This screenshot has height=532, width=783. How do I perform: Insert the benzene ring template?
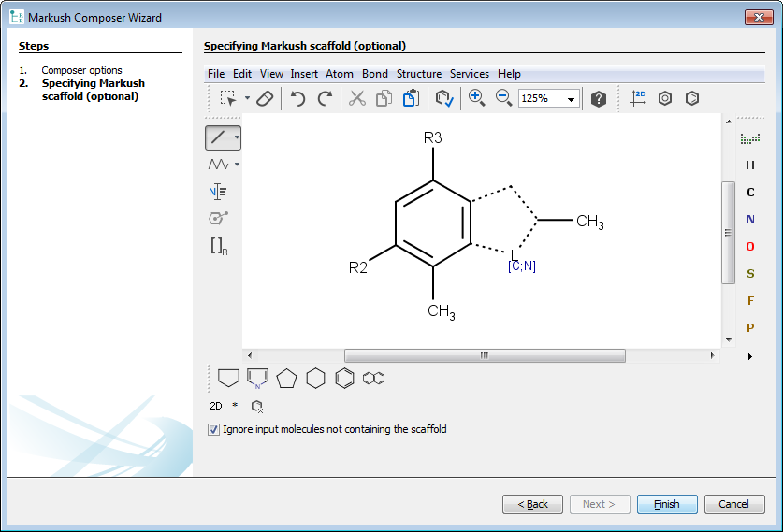345,379
